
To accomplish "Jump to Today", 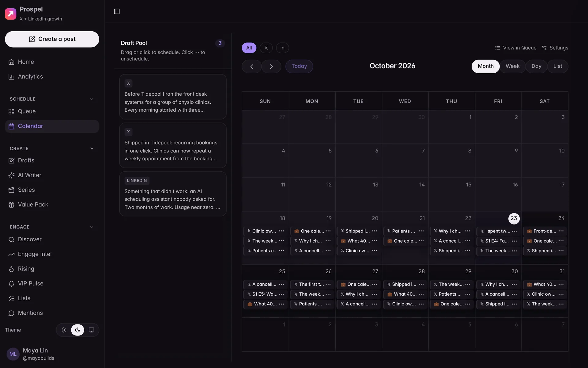I will (299, 66).
